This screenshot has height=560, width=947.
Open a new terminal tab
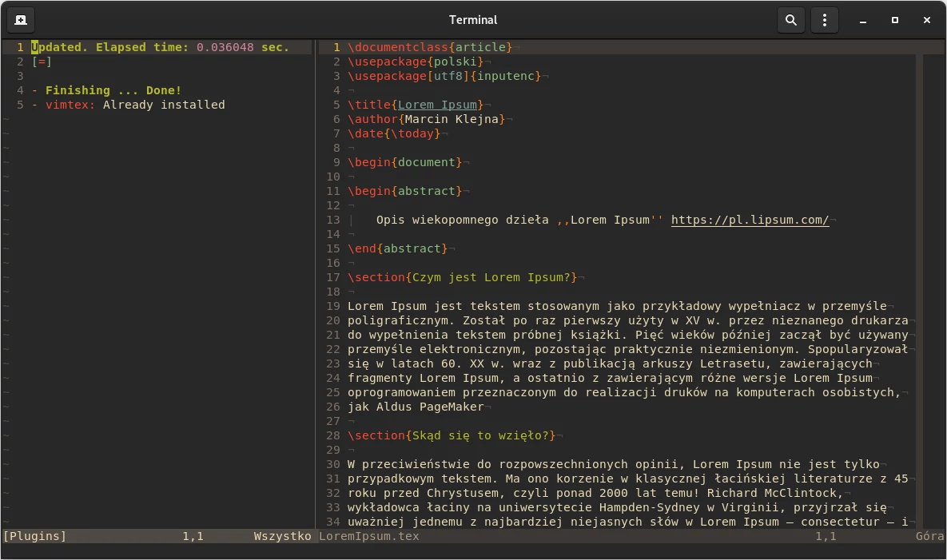tap(19, 19)
